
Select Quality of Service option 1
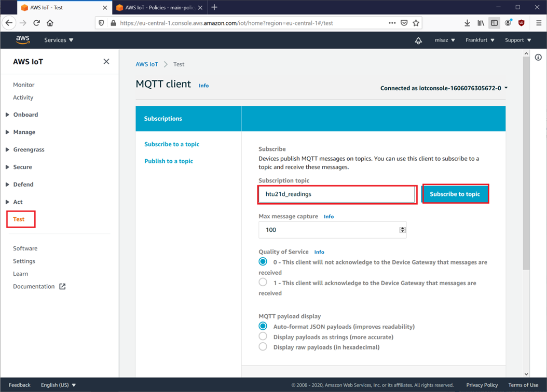click(263, 282)
